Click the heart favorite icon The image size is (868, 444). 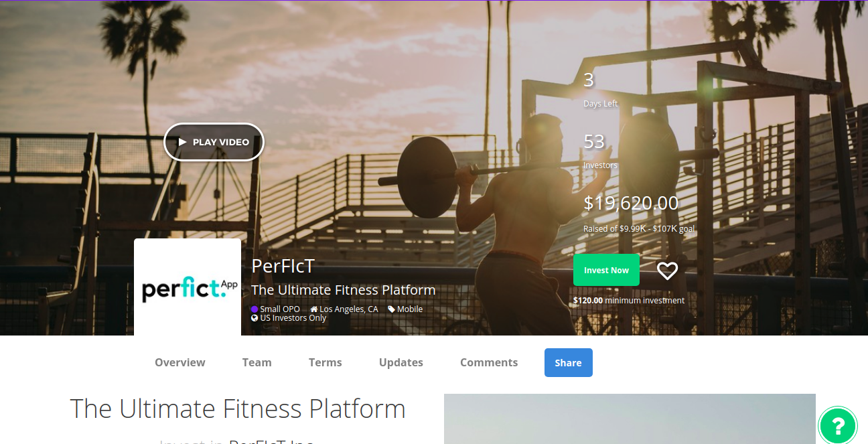click(x=667, y=271)
